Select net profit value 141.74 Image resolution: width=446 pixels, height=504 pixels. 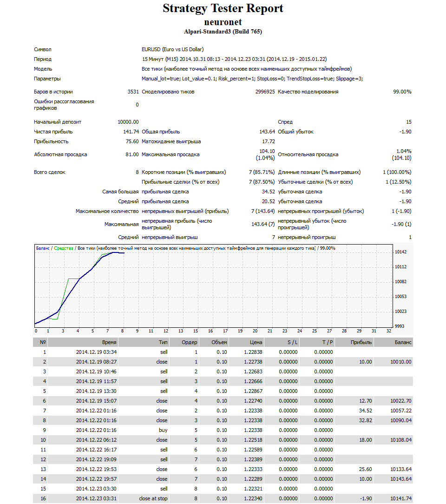(131, 132)
